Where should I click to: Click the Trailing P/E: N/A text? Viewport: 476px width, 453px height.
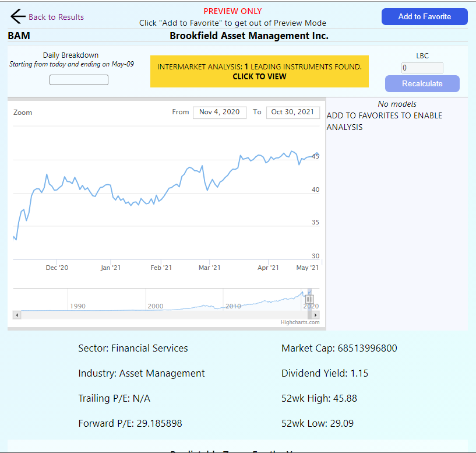tap(114, 398)
